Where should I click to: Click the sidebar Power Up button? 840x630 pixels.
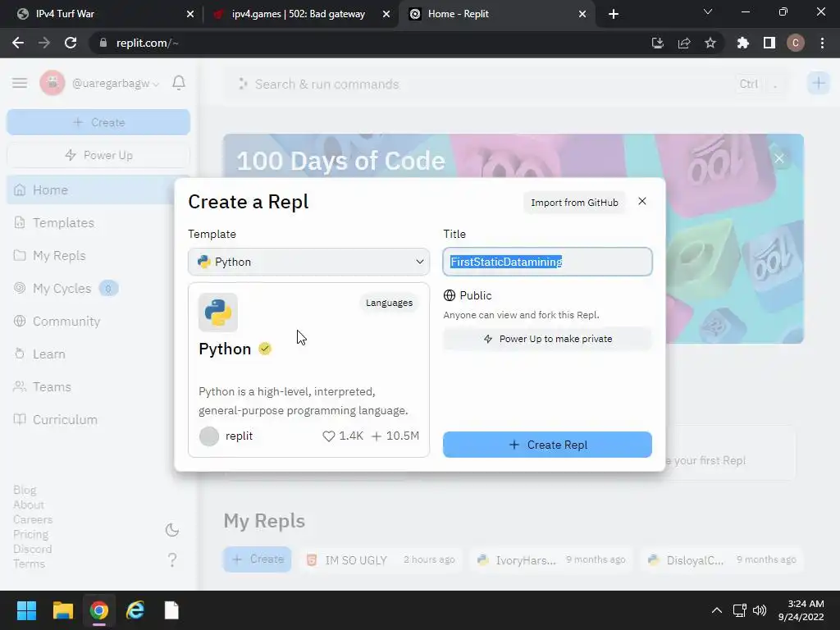[x=98, y=155]
